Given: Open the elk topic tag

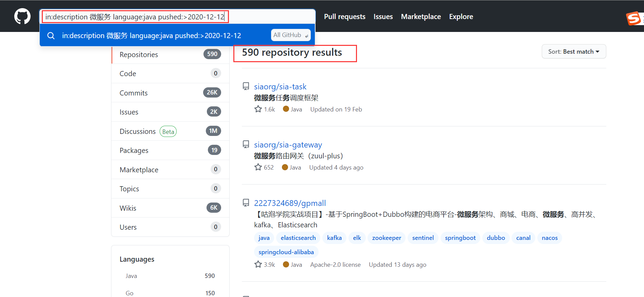Looking at the screenshot, I should tap(357, 238).
